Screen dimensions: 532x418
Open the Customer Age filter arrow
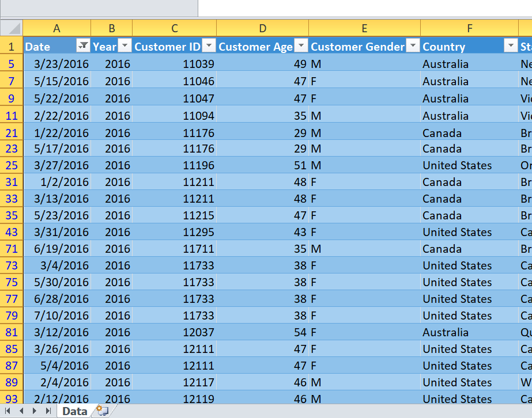(301, 47)
